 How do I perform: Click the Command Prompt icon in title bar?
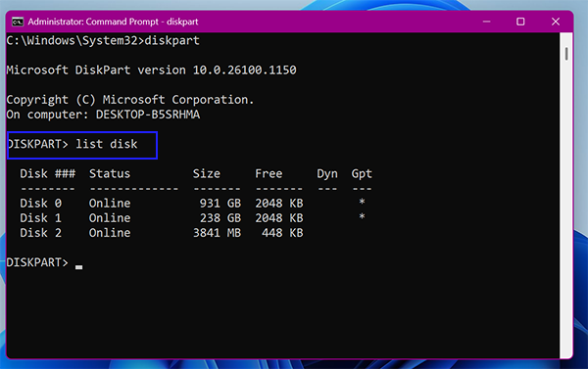pyautogui.click(x=18, y=22)
